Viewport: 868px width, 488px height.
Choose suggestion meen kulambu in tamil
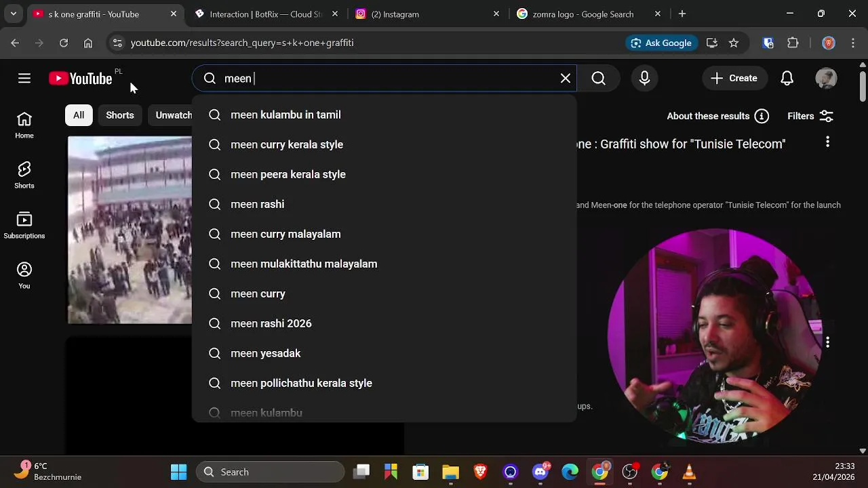384,115
